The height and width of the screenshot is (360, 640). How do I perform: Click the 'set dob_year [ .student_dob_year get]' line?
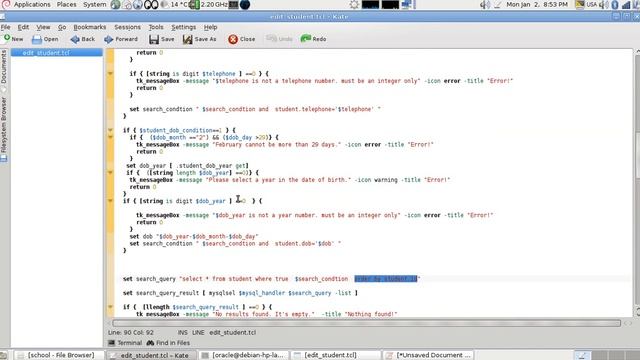point(187,166)
